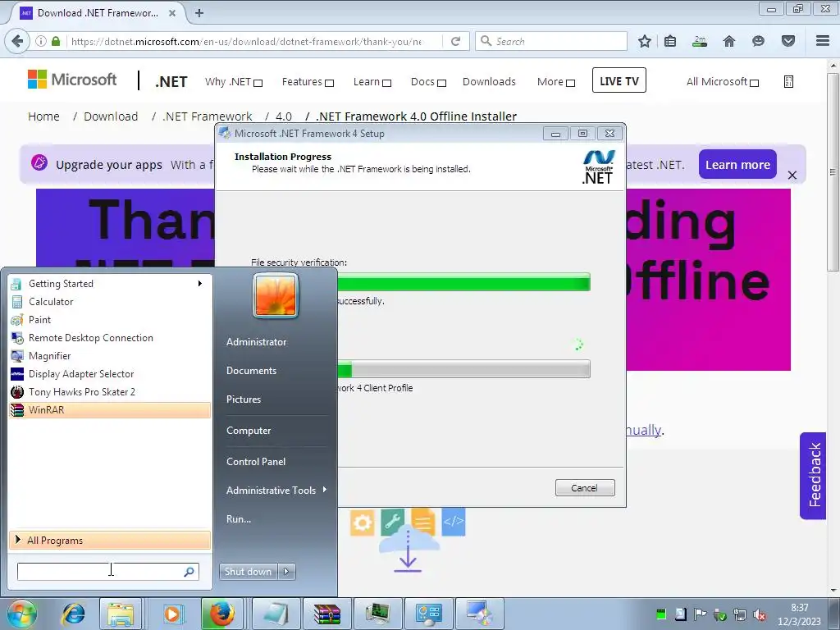Open Docs dropdown menu

(x=428, y=82)
